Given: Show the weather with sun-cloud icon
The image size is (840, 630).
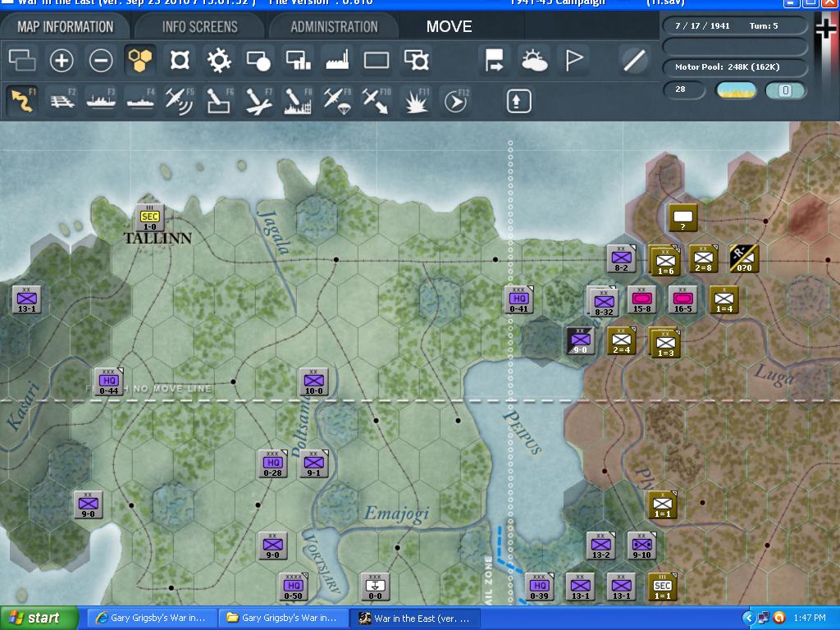Looking at the screenshot, I should click(x=533, y=60).
